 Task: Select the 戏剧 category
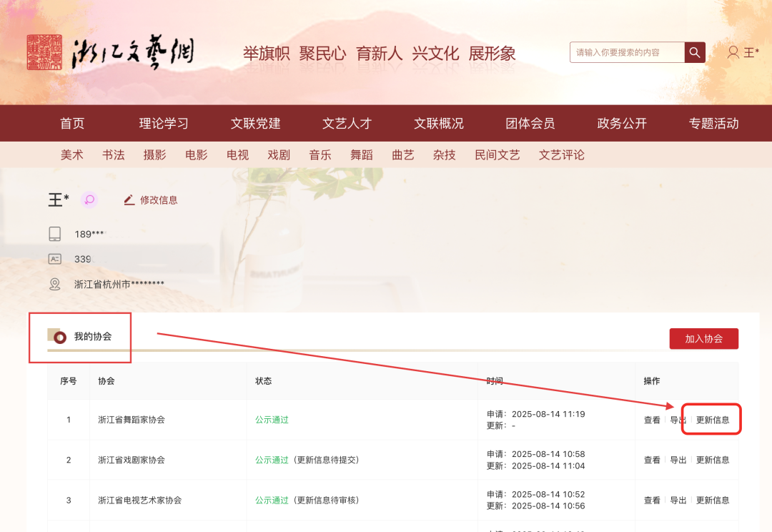[279, 155]
